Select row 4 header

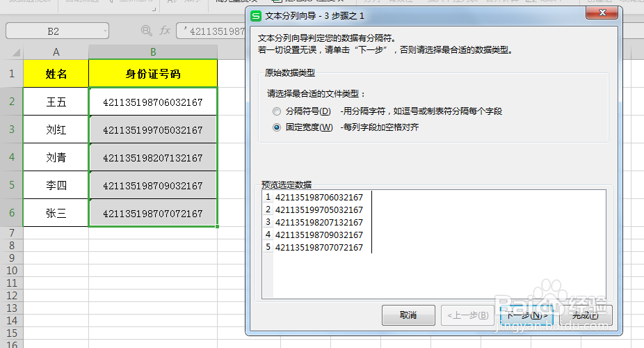[12, 157]
